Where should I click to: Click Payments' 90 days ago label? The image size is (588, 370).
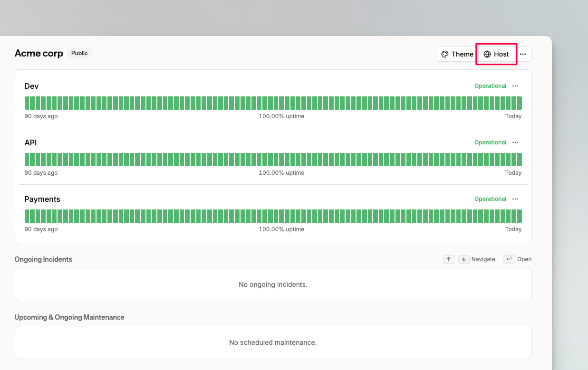coord(41,229)
